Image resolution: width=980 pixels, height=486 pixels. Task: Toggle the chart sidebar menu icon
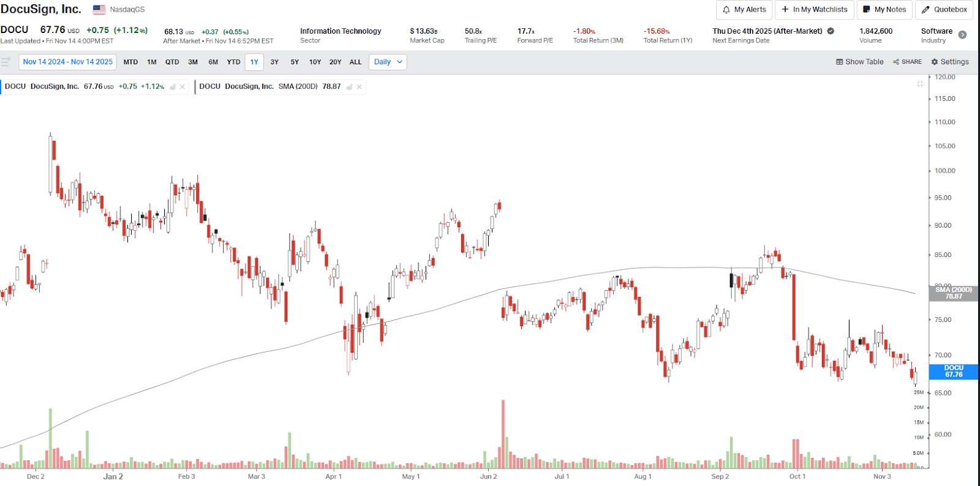click(x=6, y=61)
